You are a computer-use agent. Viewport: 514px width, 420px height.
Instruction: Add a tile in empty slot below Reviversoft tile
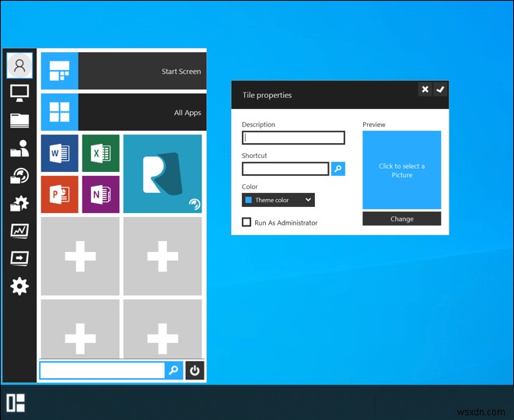163,256
